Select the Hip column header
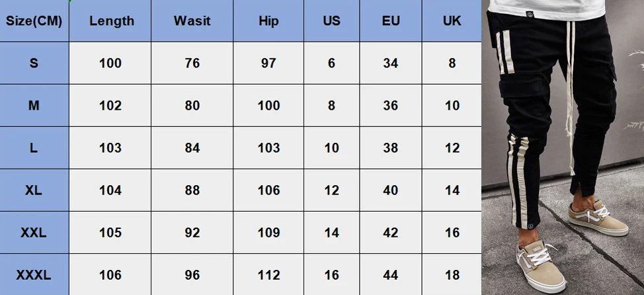Screen dimensions: 644x295 click(268, 21)
